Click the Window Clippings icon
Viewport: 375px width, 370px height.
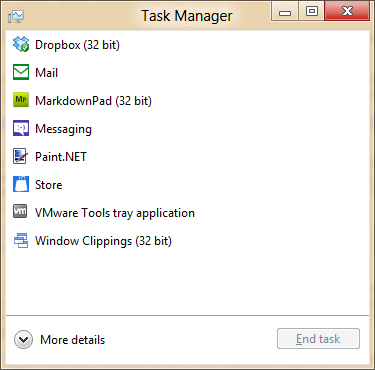coord(21,240)
